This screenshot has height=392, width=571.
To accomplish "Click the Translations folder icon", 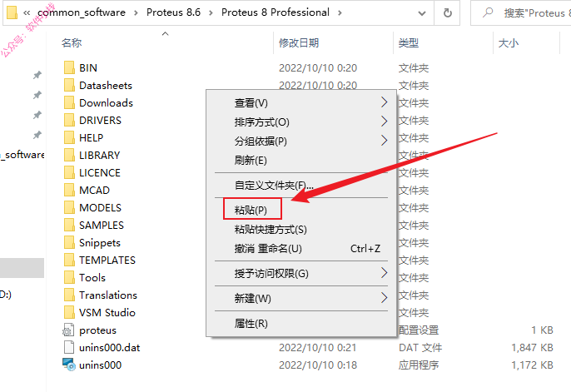I will click(69, 295).
